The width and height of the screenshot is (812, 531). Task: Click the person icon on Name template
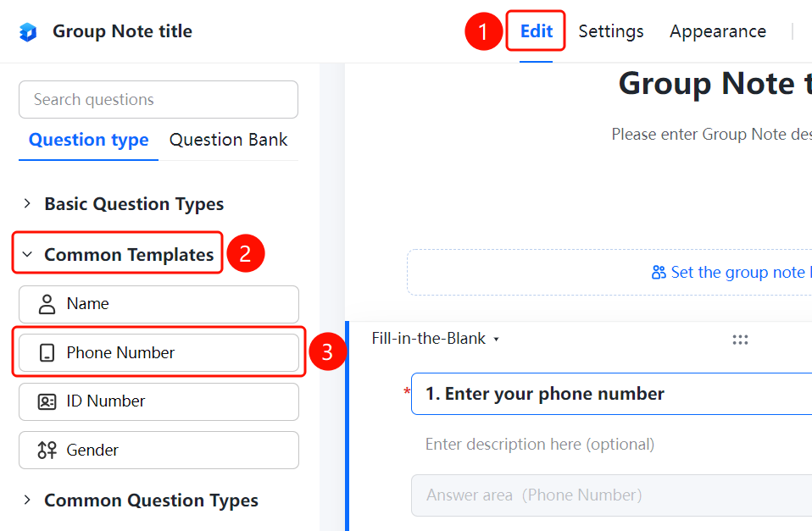point(47,304)
